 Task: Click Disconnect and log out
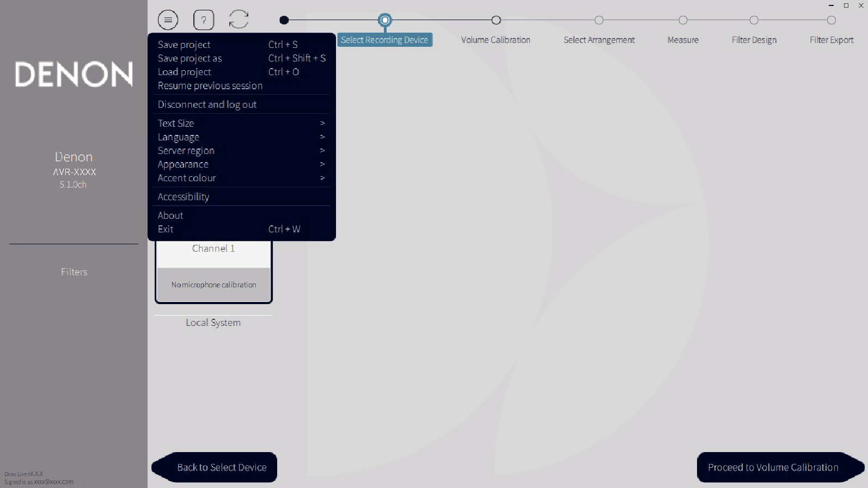point(207,104)
